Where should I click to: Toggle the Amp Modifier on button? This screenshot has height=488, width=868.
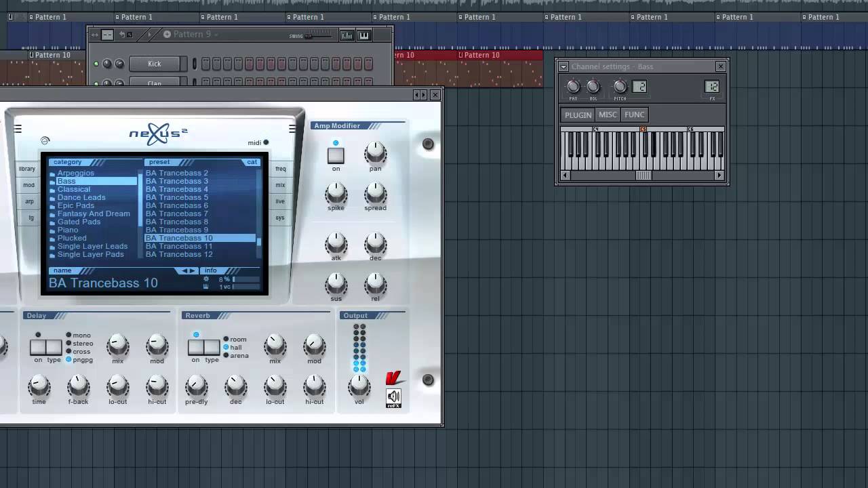click(336, 155)
